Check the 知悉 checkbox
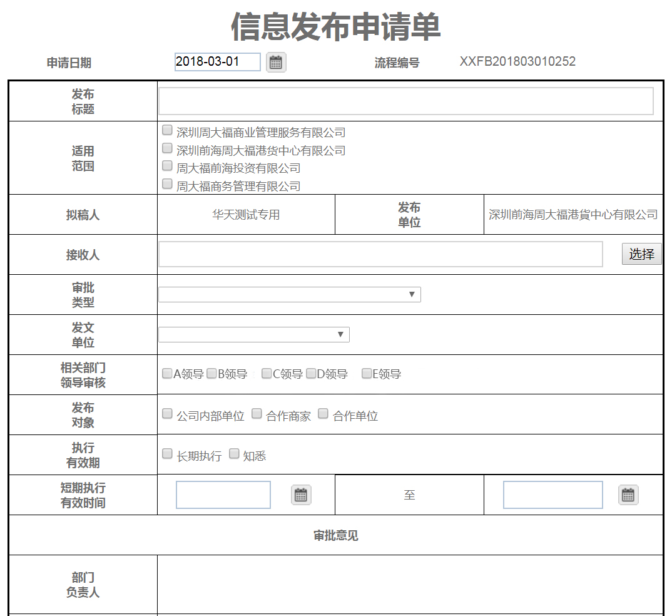Viewport: 672px width, 616px height. click(x=233, y=453)
